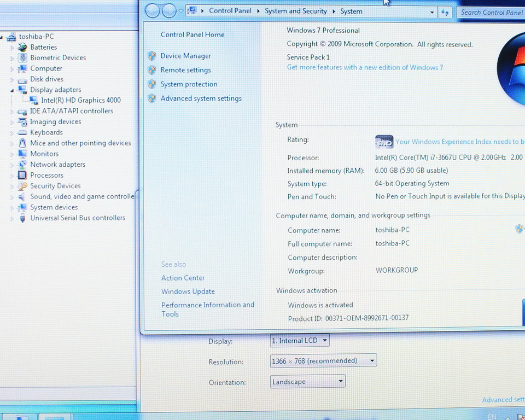This screenshot has height=420, width=525.
Task: Click the Processors chip icon
Action: pos(22,175)
